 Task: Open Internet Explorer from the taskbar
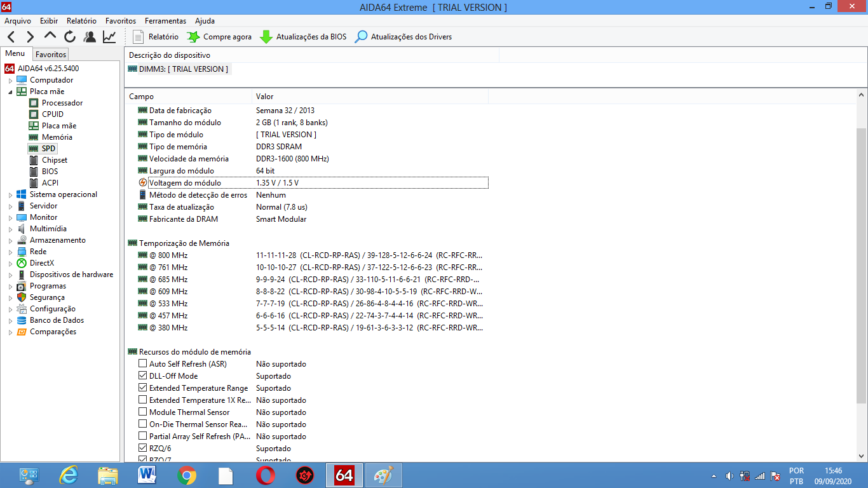click(x=68, y=475)
